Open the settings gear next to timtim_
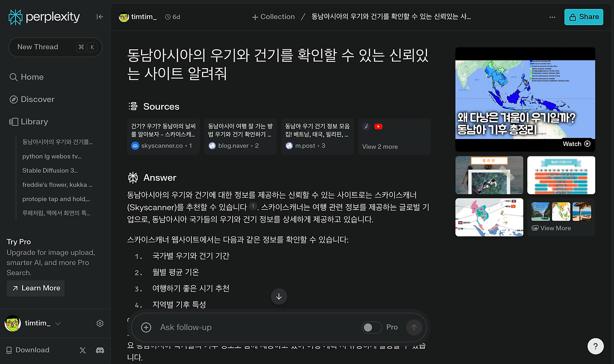The width and height of the screenshot is (614, 364). [100, 323]
